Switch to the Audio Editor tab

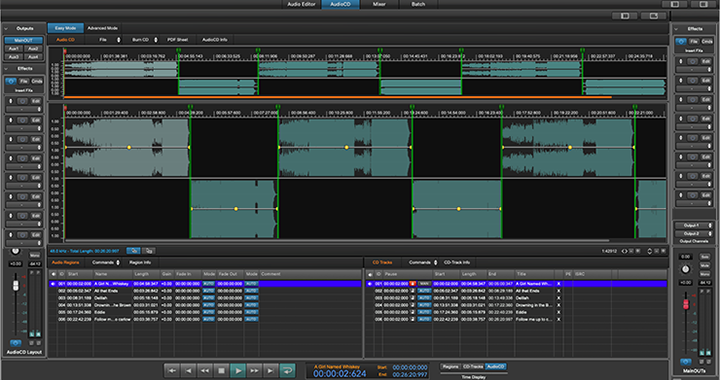coord(301,4)
